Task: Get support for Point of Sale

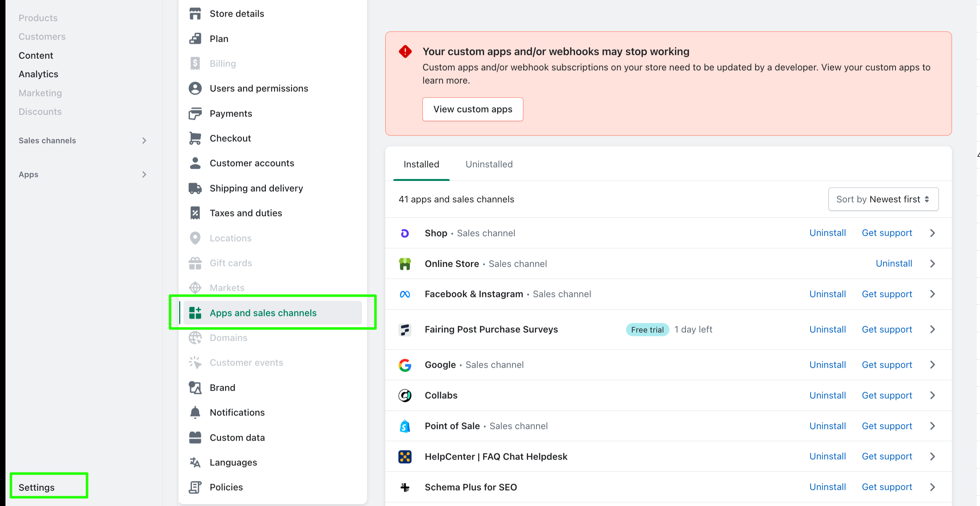Action: [887, 426]
